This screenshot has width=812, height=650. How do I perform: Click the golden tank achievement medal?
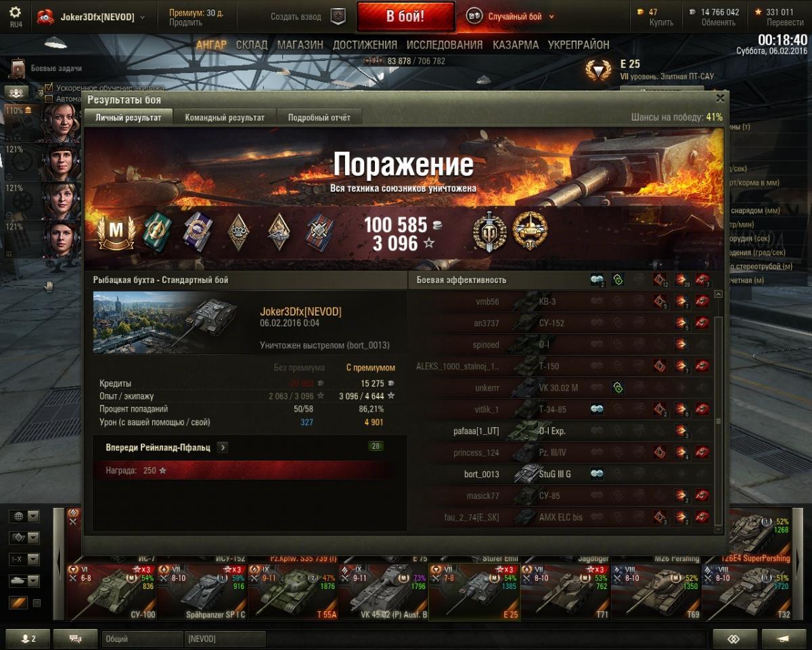[x=530, y=232]
